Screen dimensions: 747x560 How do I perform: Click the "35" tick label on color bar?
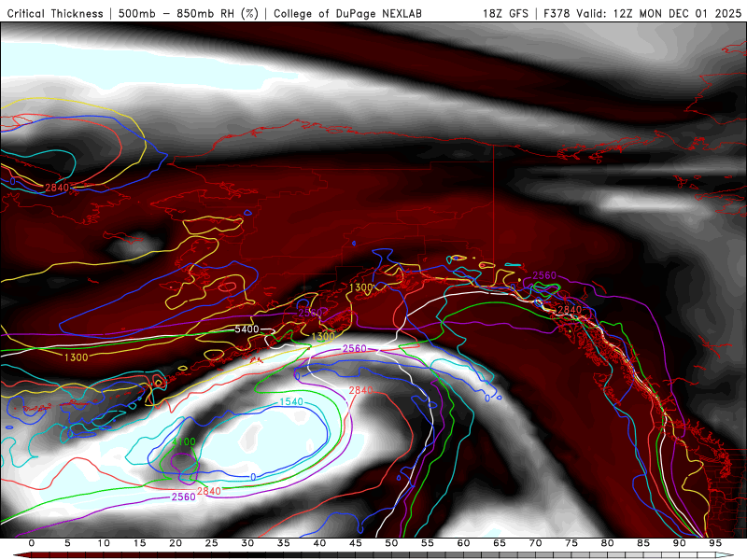[x=284, y=543]
